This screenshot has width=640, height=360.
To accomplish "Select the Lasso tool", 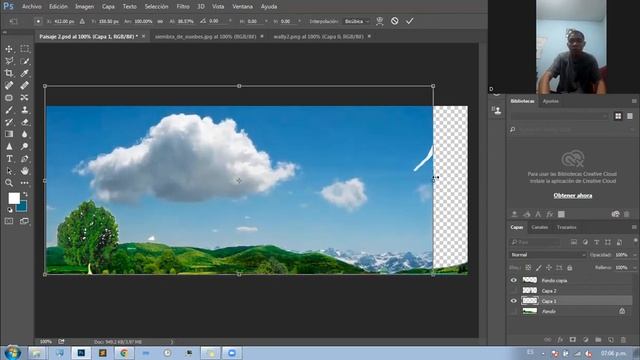I will [x=9, y=61].
